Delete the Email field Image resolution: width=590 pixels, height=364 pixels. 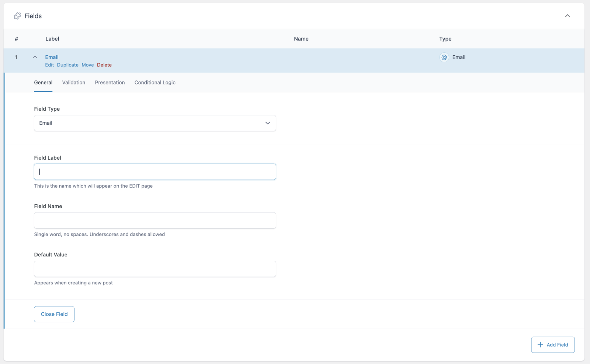[x=104, y=65]
